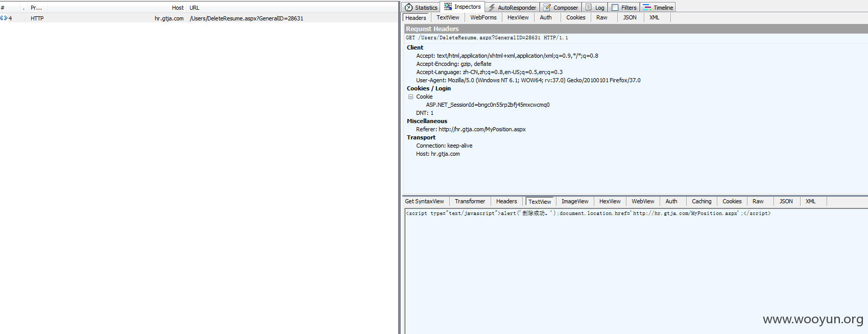Click inside the response script text

click(x=588, y=213)
